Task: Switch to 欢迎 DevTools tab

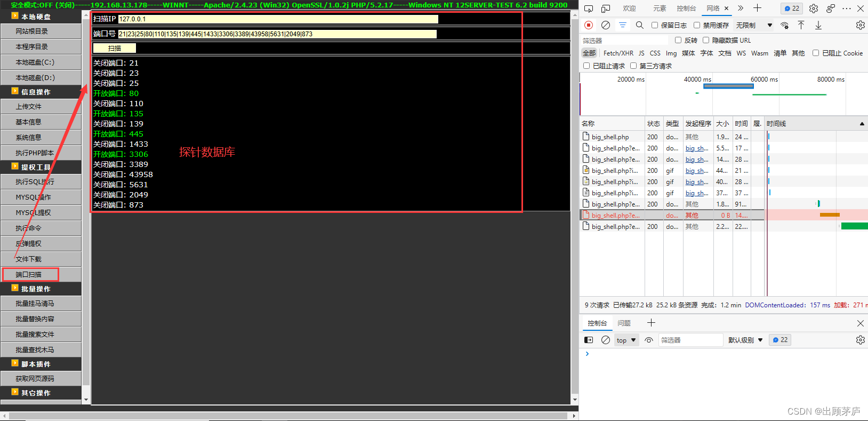Action: tap(629, 9)
